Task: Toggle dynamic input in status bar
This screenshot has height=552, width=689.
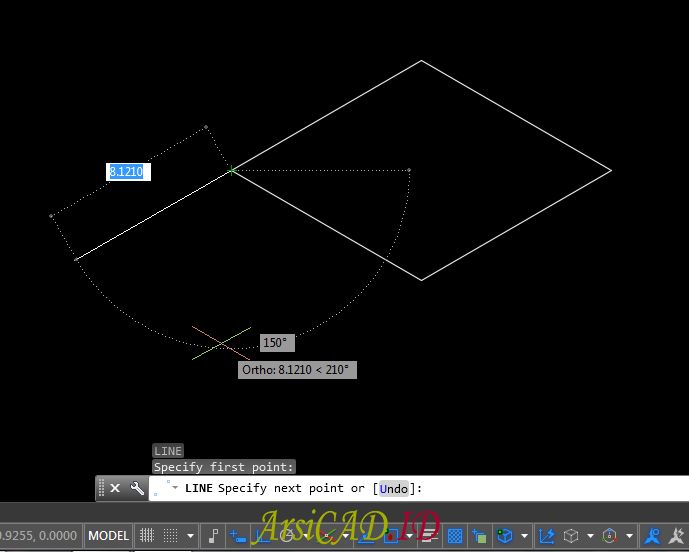Action: tap(238, 536)
